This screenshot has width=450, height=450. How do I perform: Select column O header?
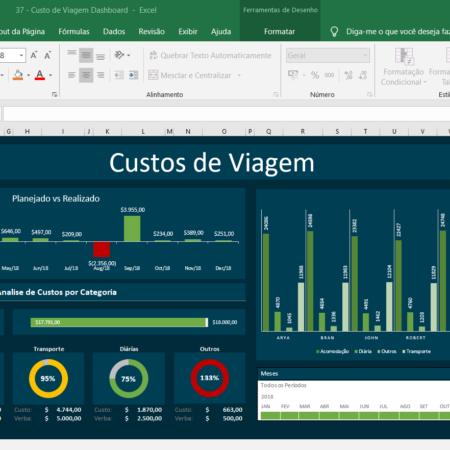(x=224, y=132)
